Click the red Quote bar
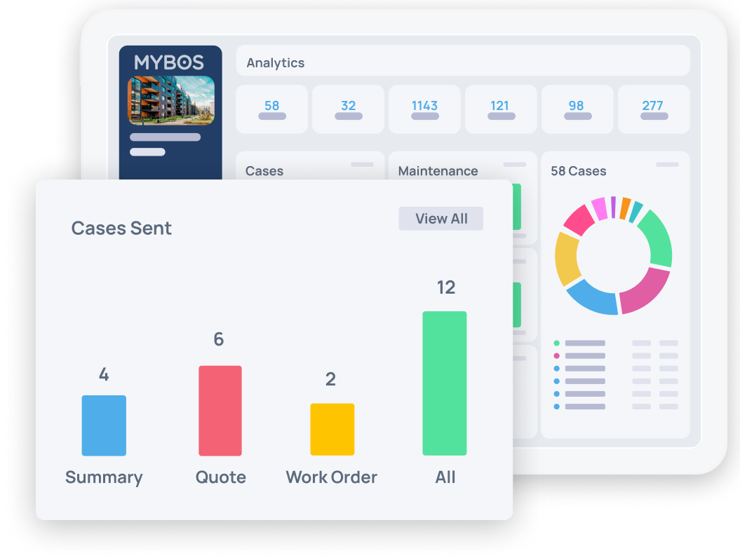740x560 pixels. (x=220, y=411)
